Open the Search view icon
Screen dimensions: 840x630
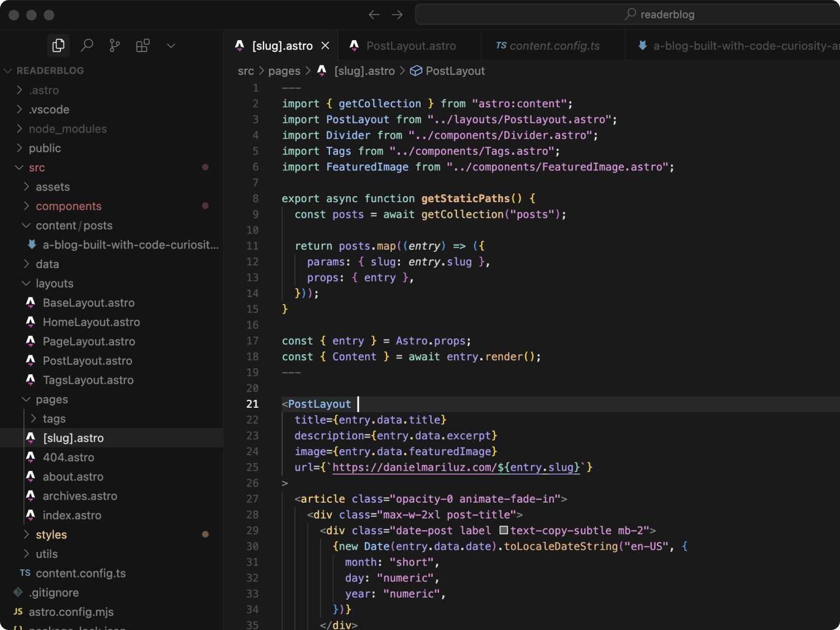click(x=87, y=45)
